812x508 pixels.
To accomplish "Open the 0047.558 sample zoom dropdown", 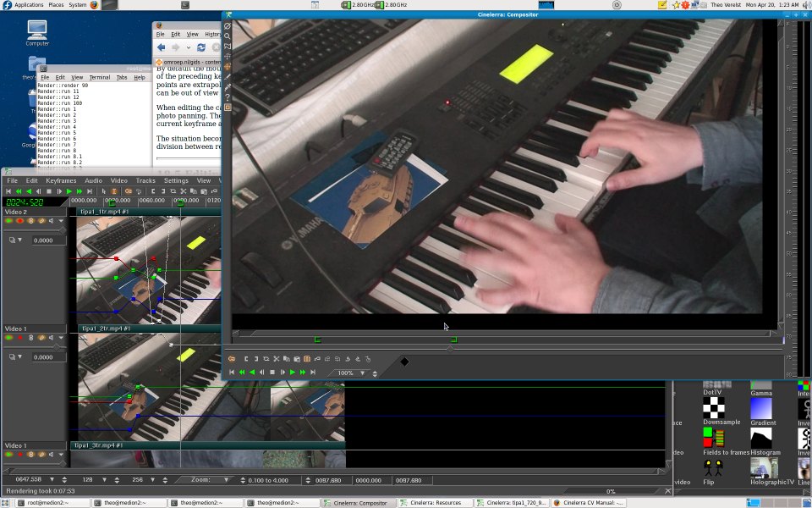I will [x=52, y=480].
